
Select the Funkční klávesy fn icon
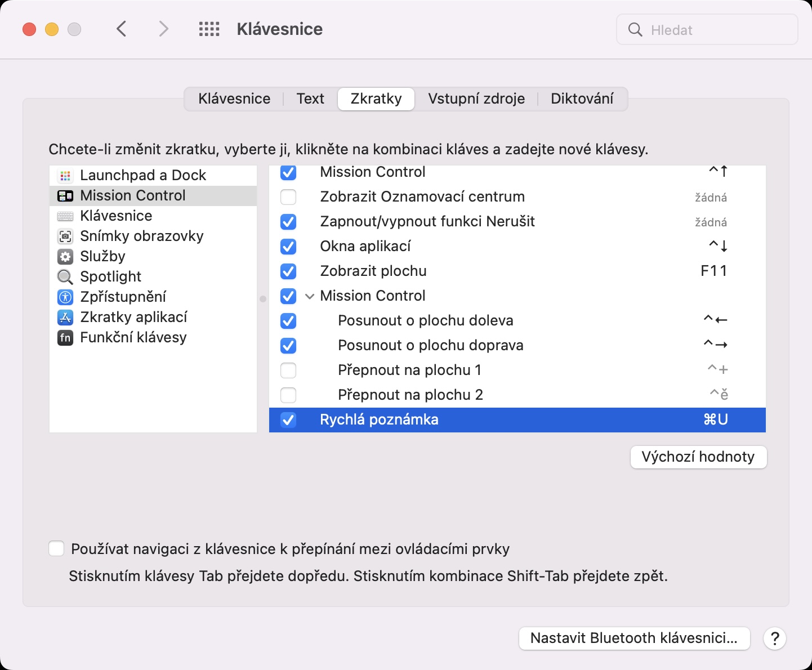point(65,338)
